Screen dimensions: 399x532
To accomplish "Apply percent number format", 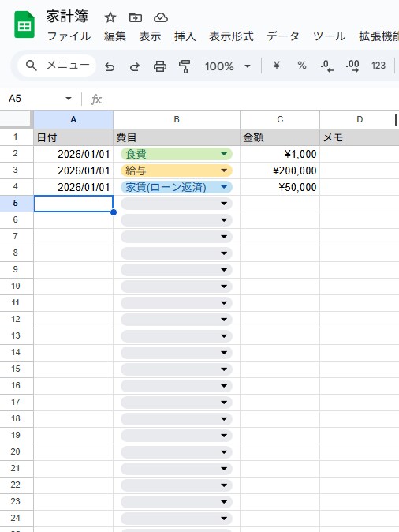I will pos(302,65).
